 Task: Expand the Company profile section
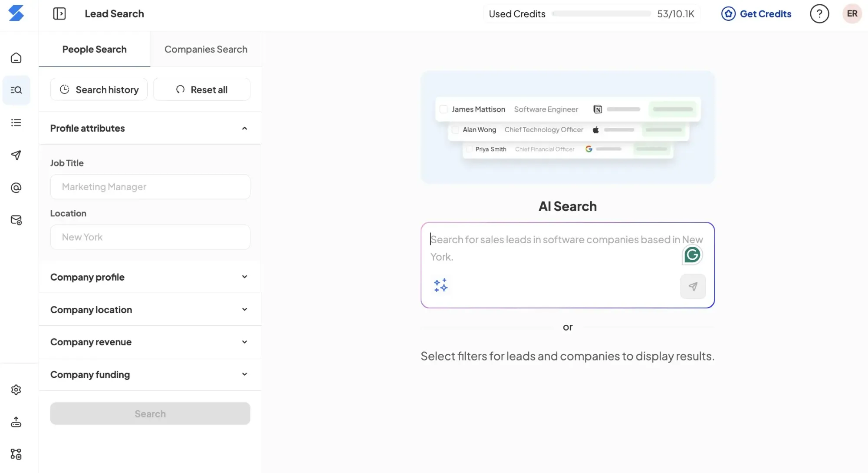click(x=150, y=277)
